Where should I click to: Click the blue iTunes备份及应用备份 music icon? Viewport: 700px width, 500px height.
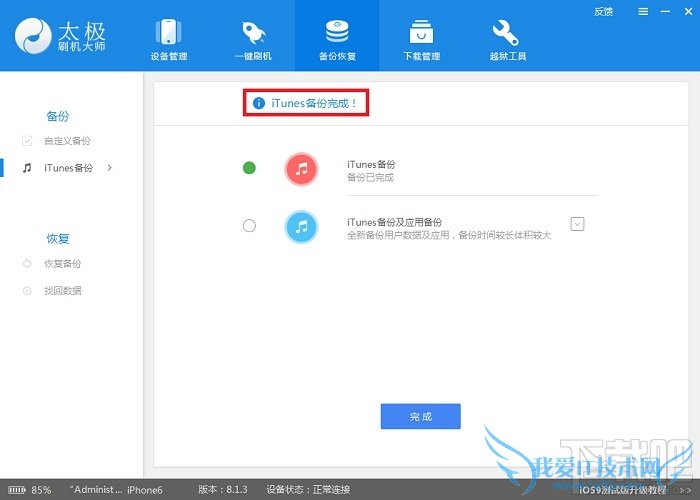point(301,227)
